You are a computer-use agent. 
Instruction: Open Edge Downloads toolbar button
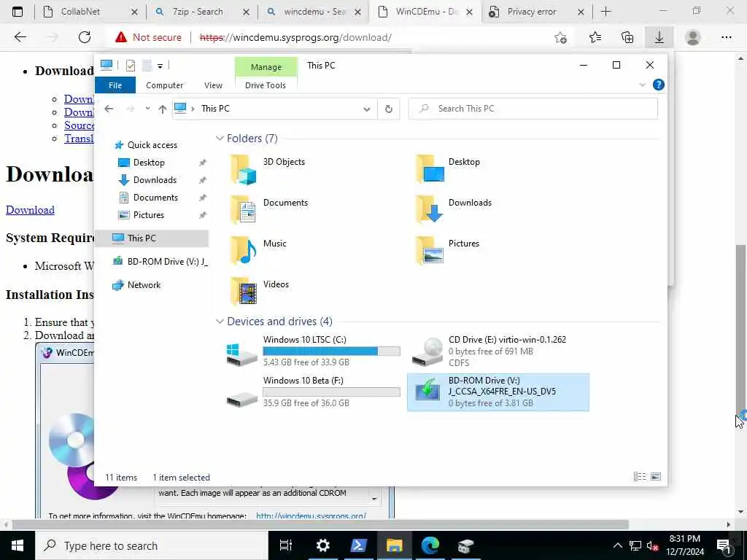[x=659, y=37]
